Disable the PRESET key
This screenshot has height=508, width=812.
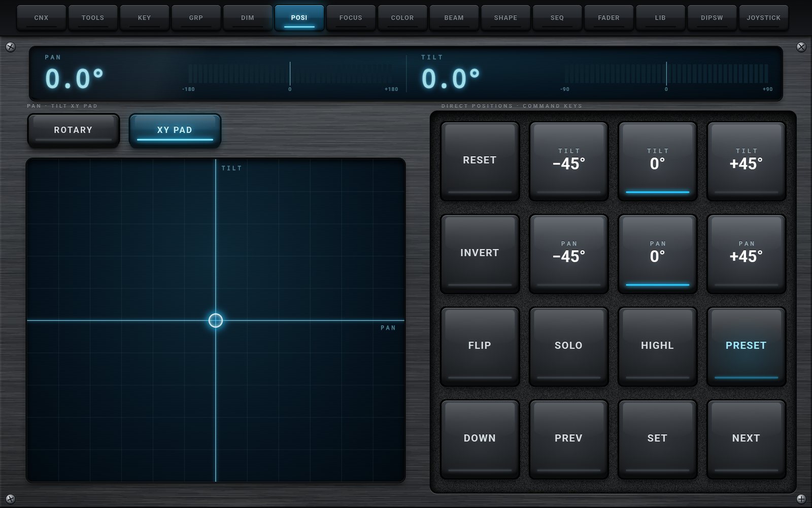coord(746,346)
